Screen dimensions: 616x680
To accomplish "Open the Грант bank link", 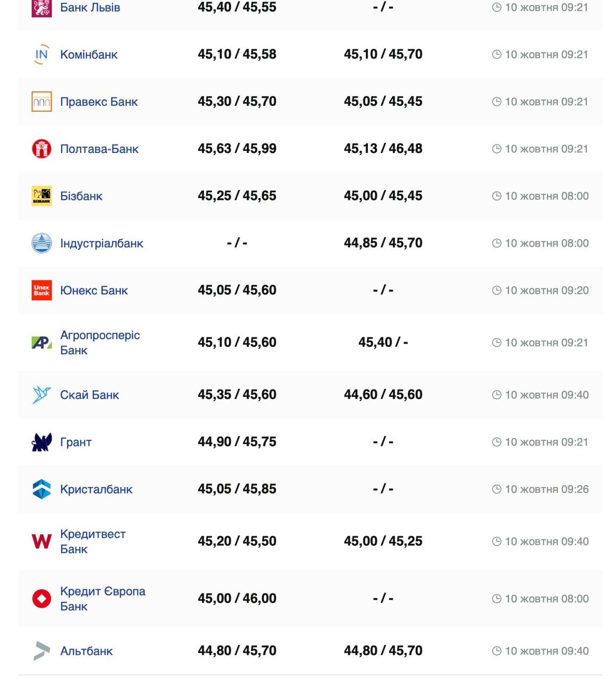I will click(76, 442).
